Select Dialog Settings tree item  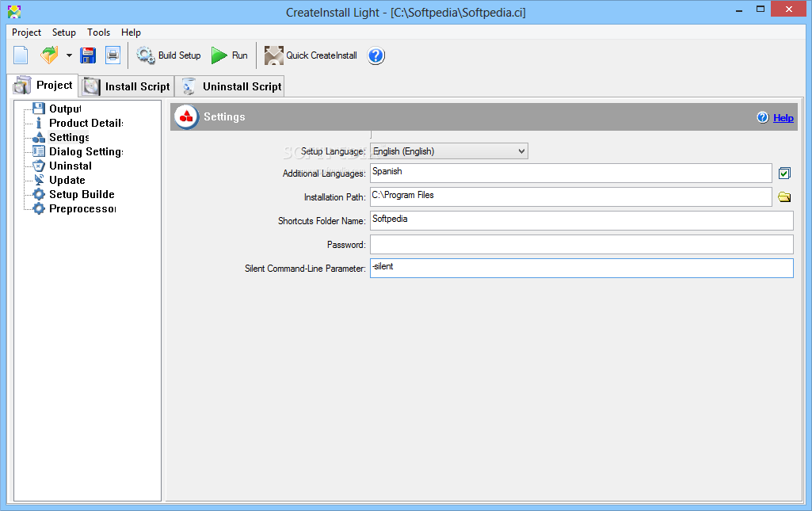coord(86,151)
